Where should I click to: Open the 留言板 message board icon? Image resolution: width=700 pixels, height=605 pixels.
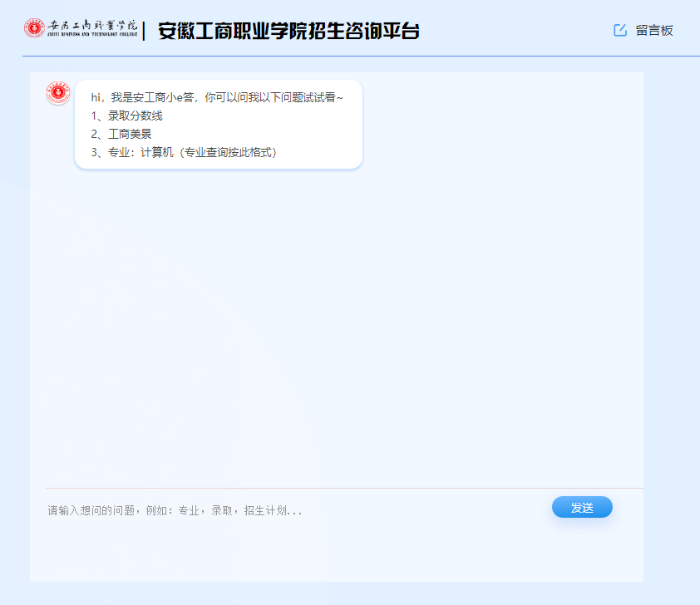point(620,31)
